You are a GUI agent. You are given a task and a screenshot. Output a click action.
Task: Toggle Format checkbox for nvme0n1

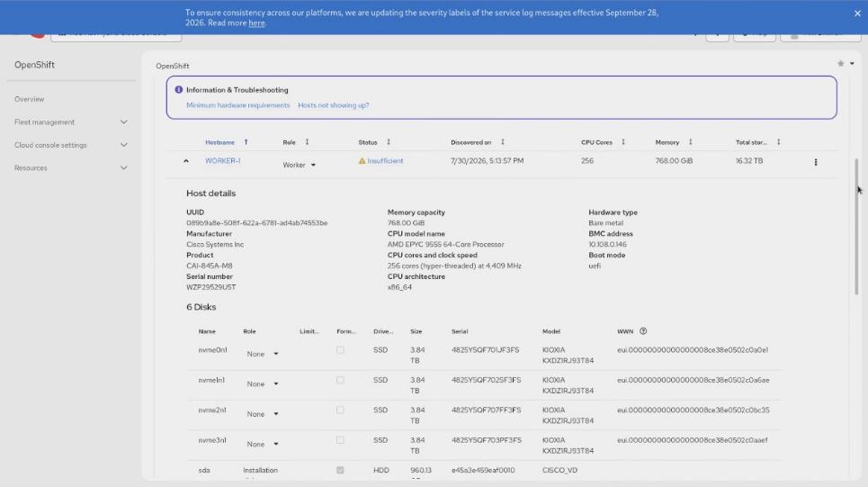[340, 350]
